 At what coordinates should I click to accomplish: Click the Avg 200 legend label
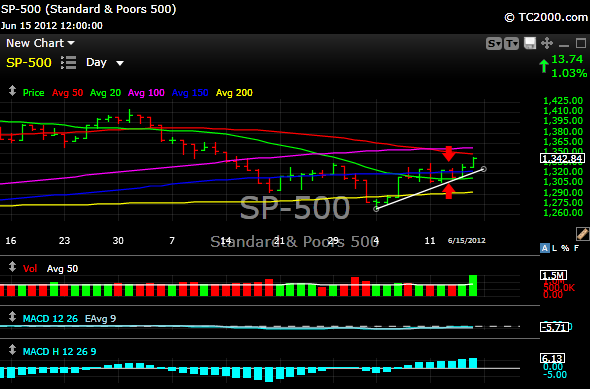[234, 93]
